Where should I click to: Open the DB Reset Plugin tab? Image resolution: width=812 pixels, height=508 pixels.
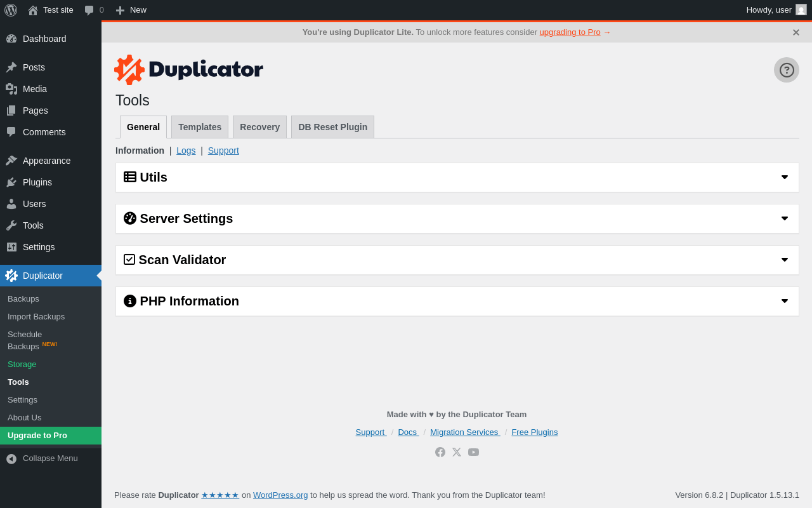point(332,127)
